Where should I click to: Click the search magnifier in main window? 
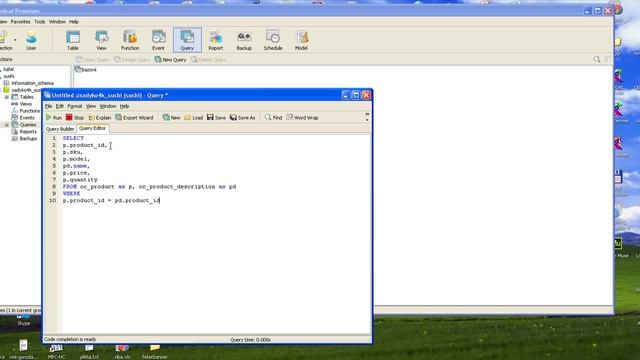click(597, 60)
